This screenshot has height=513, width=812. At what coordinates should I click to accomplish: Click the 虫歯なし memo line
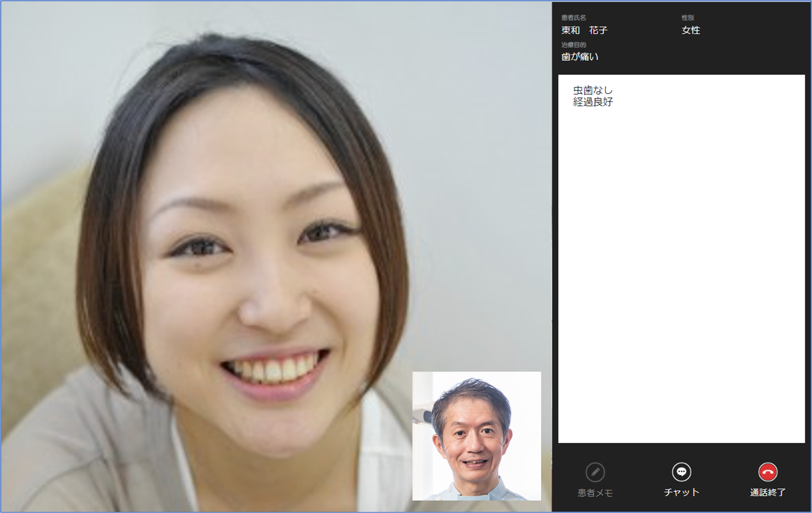pyautogui.click(x=592, y=90)
